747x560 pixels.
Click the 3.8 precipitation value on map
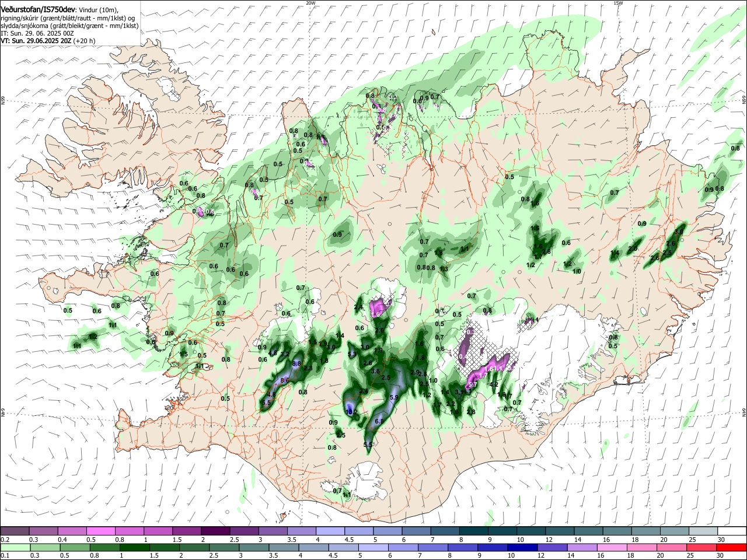pyautogui.click(x=375, y=371)
